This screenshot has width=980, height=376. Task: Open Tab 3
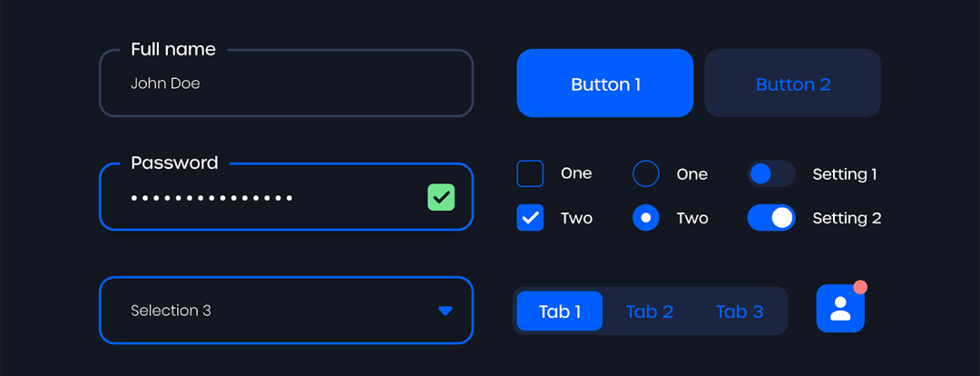pos(740,312)
